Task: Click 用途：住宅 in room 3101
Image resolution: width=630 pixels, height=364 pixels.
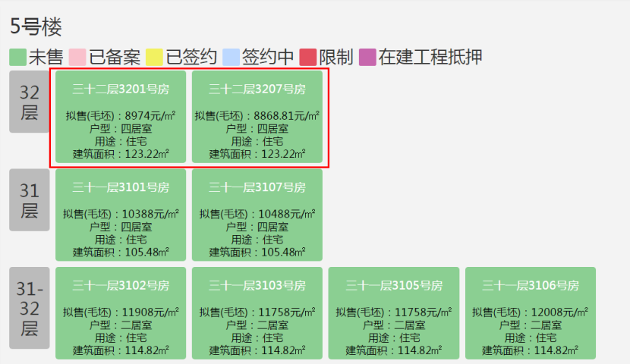Action: pyautogui.click(x=121, y=240)
